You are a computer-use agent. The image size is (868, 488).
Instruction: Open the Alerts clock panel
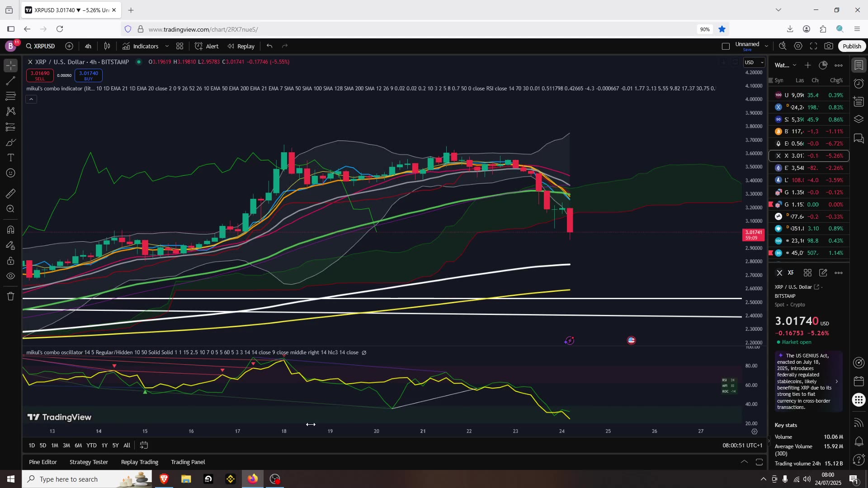point(859,84)
